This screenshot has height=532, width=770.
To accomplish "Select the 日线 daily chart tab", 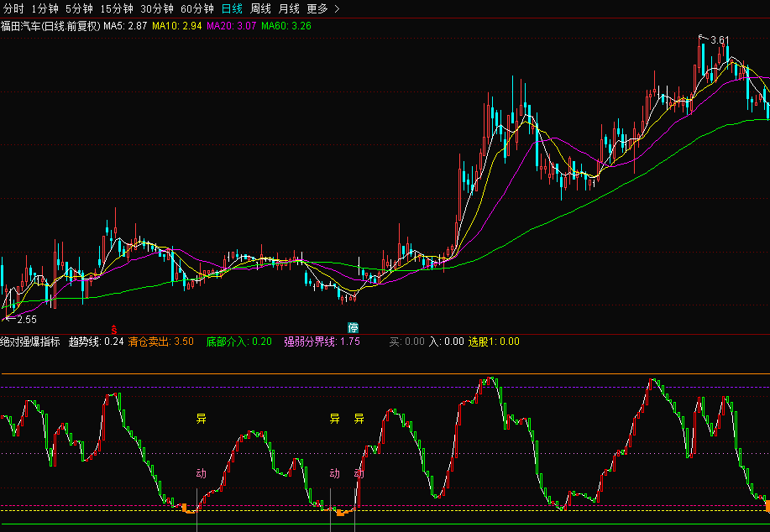I will (232, 9).
